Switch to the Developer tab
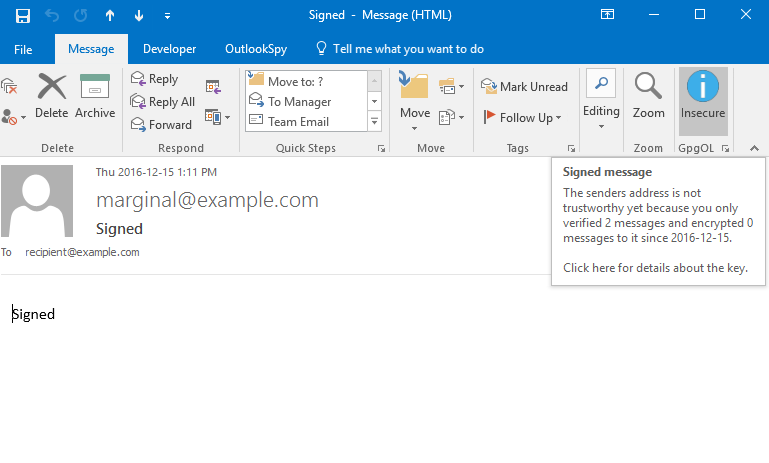Viewport: 769px width, 463px height. point(169,49)
